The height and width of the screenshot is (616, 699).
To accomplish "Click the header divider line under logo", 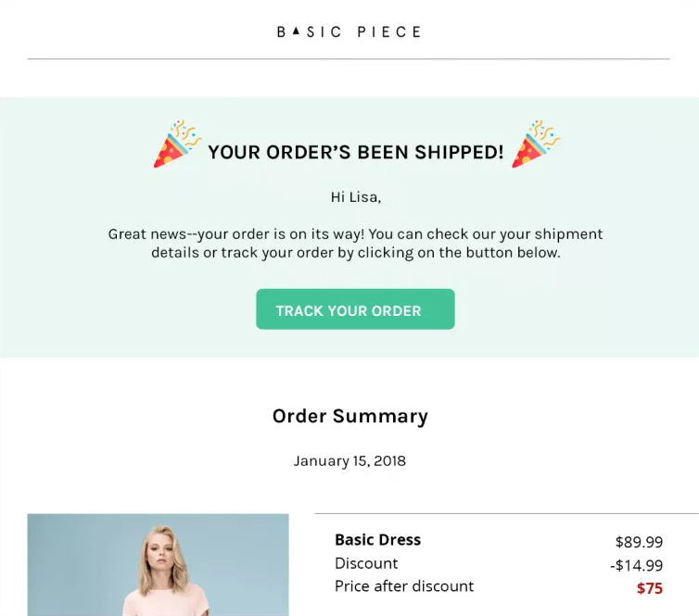I will 349,59.
